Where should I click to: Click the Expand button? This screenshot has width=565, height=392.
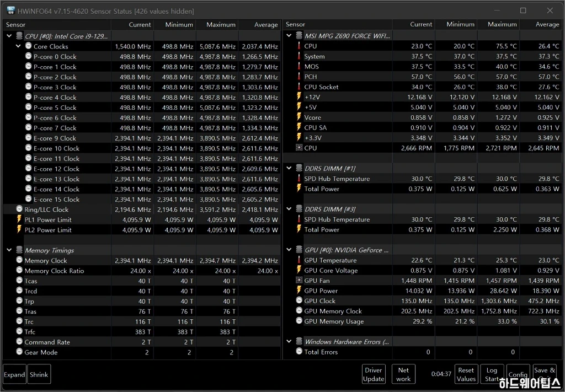[14, 374]
